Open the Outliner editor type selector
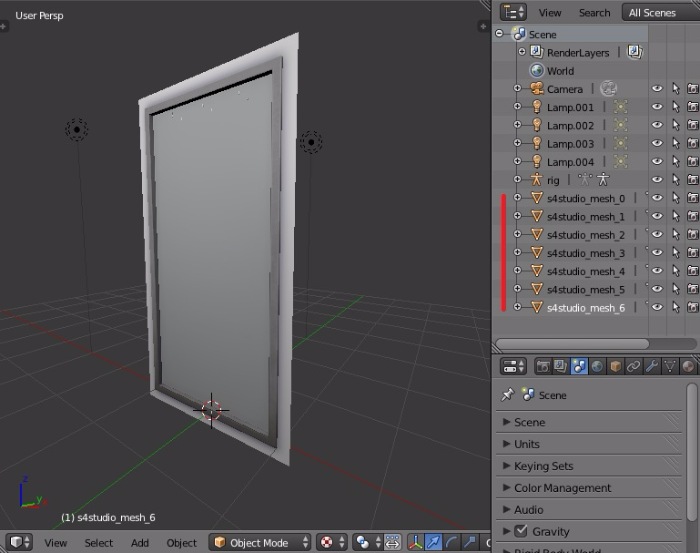 (514, 12)
